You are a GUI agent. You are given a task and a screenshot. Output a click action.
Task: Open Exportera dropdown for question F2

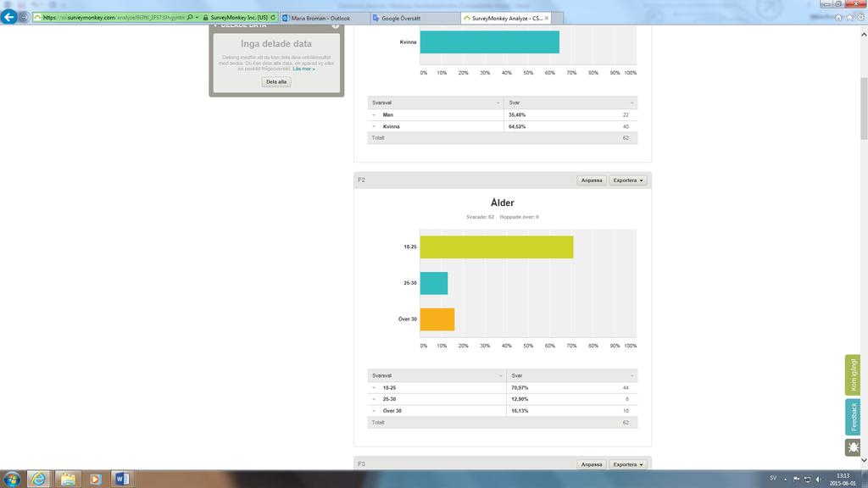click(628, 180)
